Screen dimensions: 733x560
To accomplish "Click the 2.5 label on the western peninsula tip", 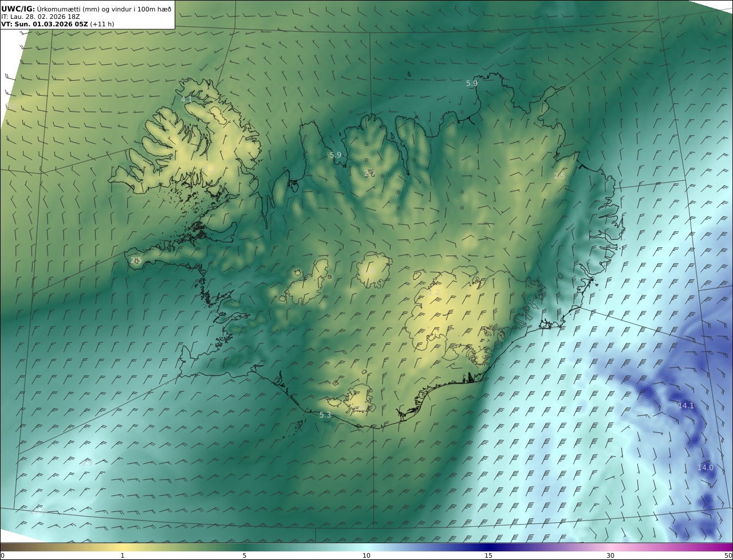I will coord(136,261).
